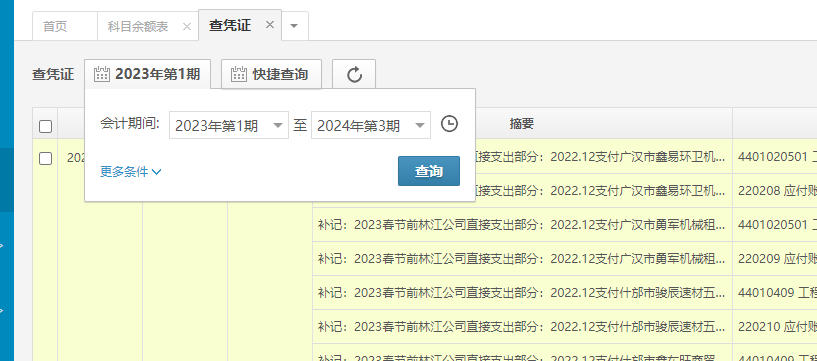Click summary in 220210 row mentioning 什邡市骏辰速材五
Screen dimensions: 817x361
click(522, 327)
